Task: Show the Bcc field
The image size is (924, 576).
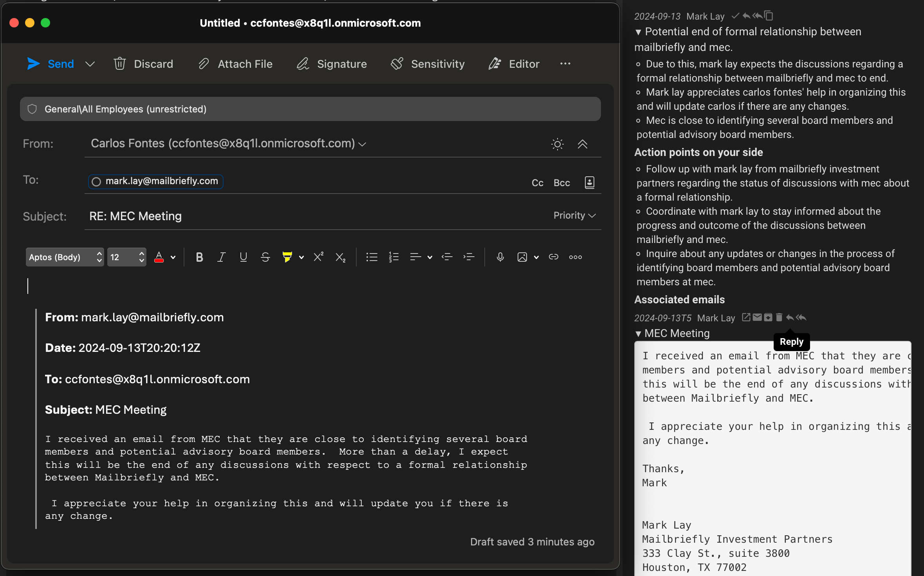Action: (561, 183)
